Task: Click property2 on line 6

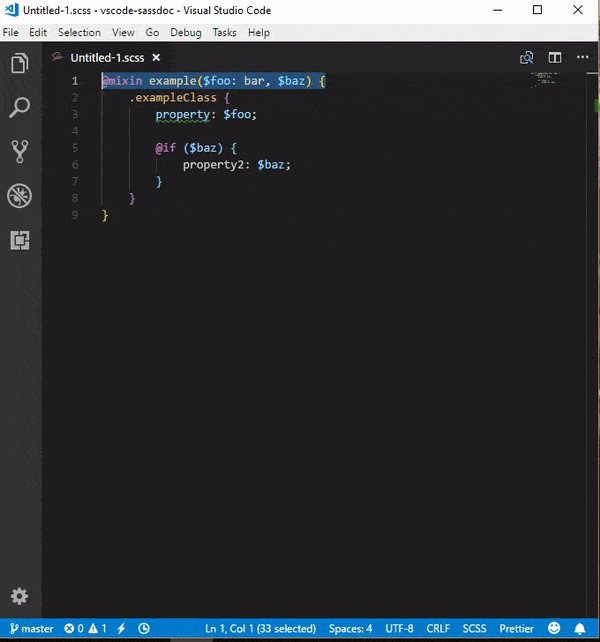Action: pyautogui.click(x=213, y=165)
